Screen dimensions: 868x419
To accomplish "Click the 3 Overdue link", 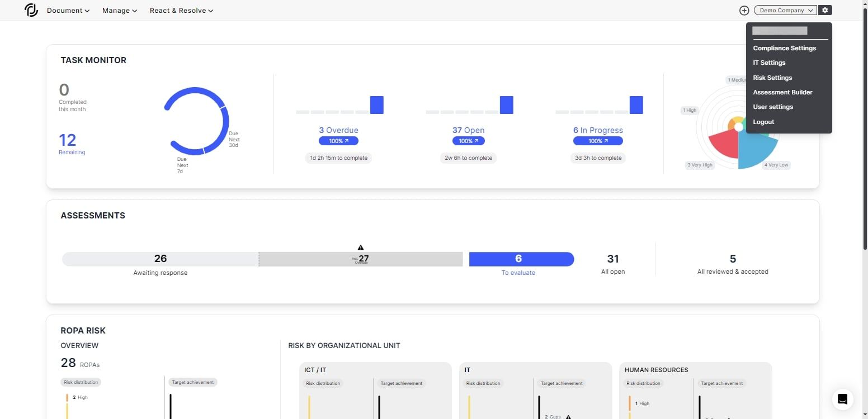I will tap(338, 130).
